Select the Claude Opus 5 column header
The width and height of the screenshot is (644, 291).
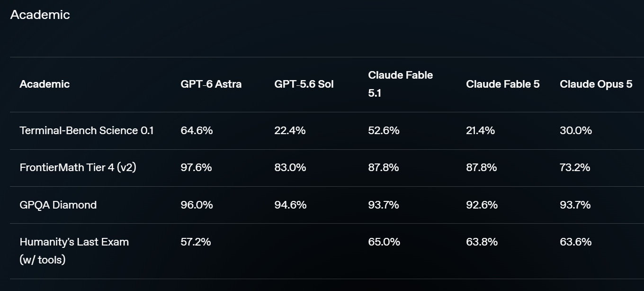pos(596,84)
